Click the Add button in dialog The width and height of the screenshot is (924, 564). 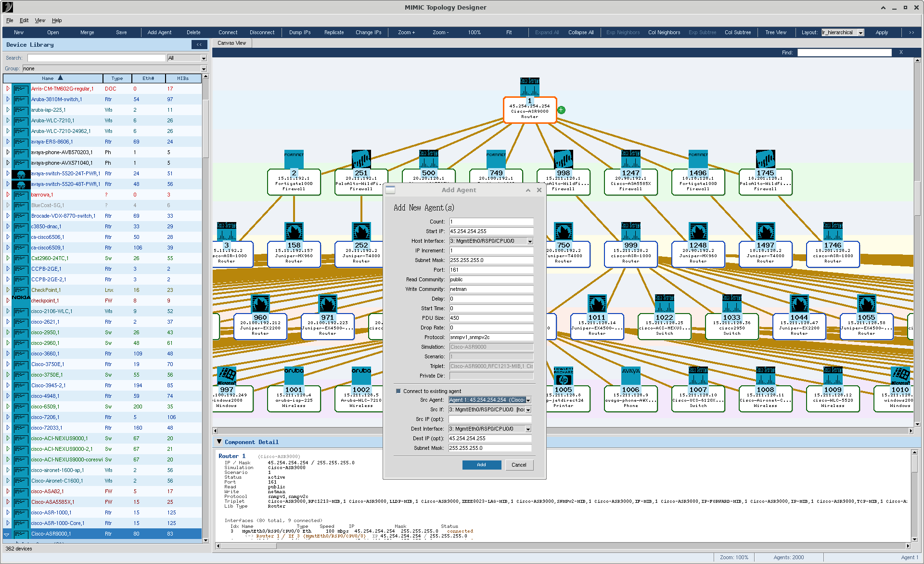pos(482,465)
